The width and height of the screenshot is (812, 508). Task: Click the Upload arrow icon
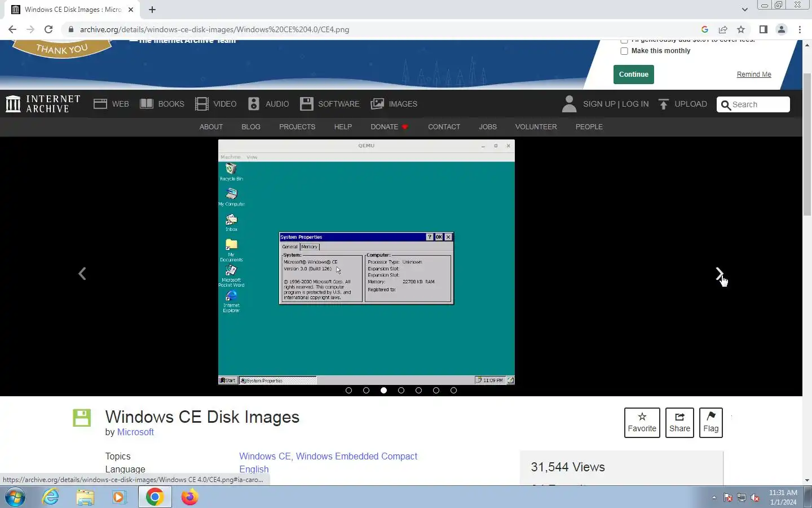click(664, 104)
